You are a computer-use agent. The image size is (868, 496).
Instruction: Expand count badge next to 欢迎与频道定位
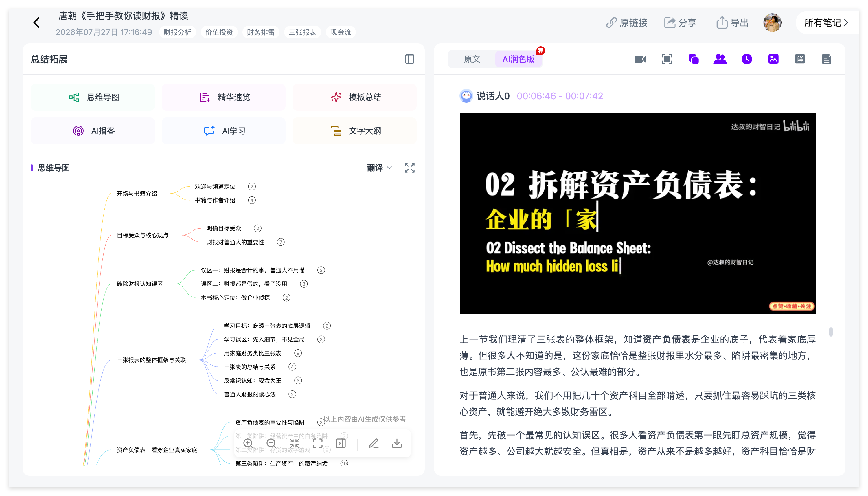click(x=252, y=186)
